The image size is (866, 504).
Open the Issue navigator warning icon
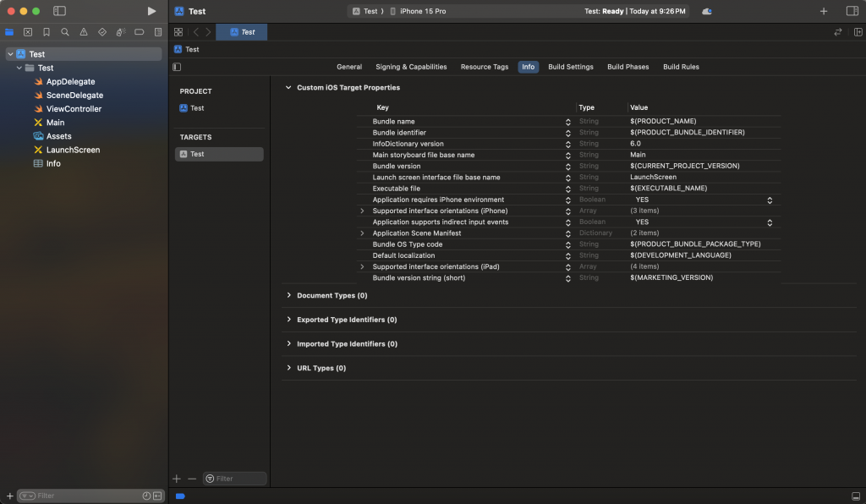tap(84, 32)
